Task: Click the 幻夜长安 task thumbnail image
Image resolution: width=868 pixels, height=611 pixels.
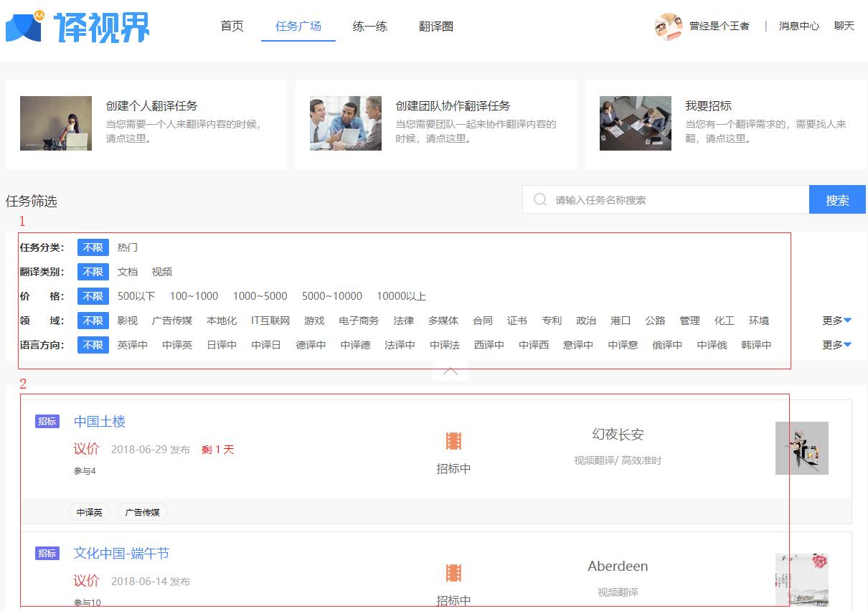Action: pyautogui.click(x=801, y=447)
